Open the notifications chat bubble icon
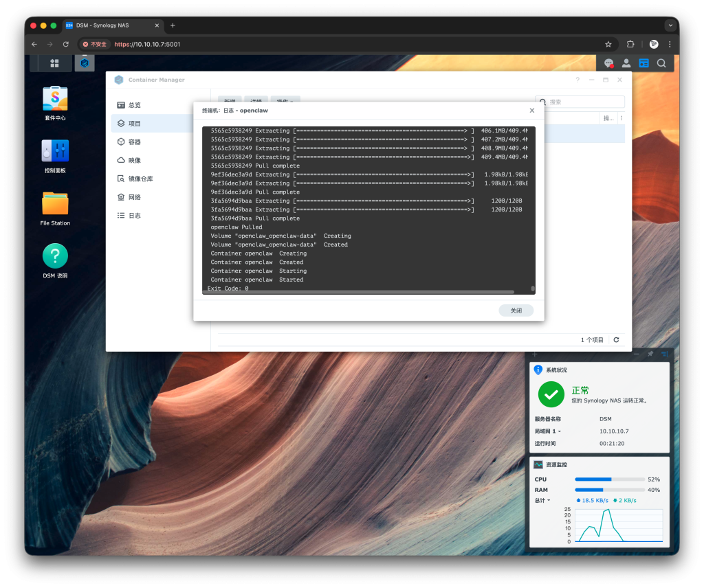 coord(608,63)
